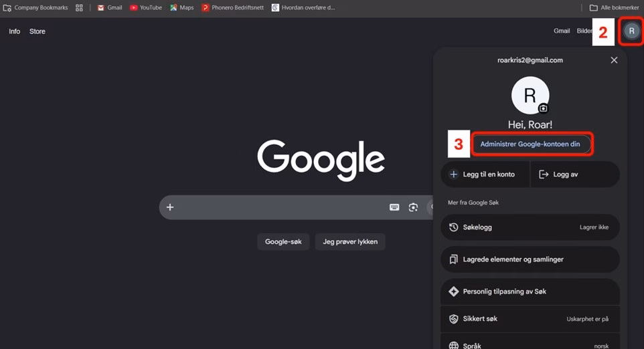Open Administrer Google-kontoen din
644x349 pixels.
click(x=530, y=144)
